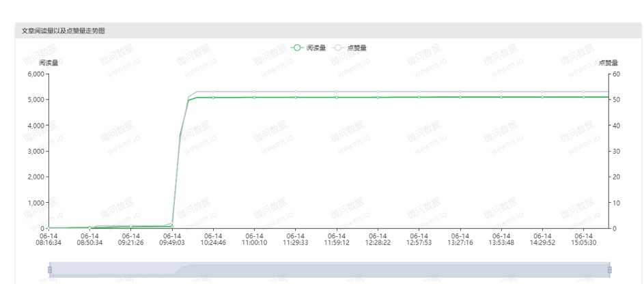This screenshot has width=644, height=284.
Task: Click the green 阅读量 legend circle icon
Action: tap(297, 48)
